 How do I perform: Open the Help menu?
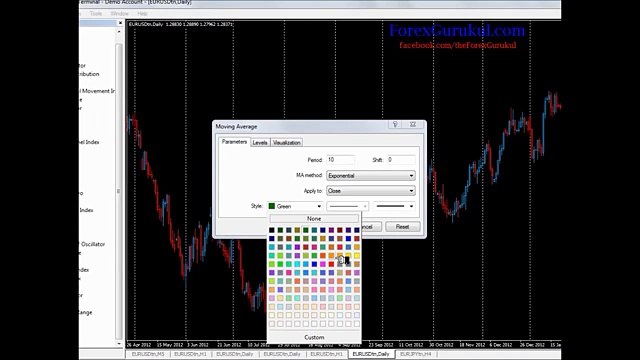pyautogui.click(x=142, y=13)
